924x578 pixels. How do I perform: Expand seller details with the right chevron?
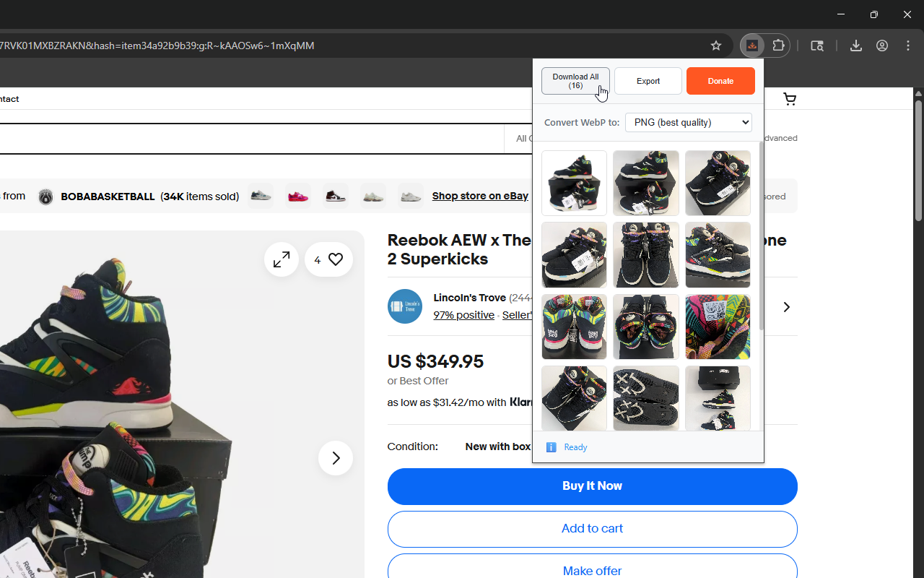click(787, 307)
